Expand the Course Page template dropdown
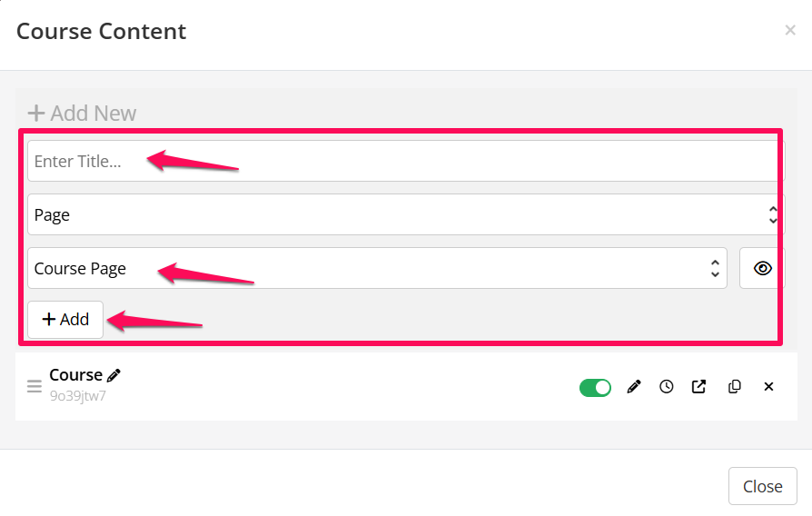Image resolution: width=812 pixels, height=516 pixels. coord(377,268)
